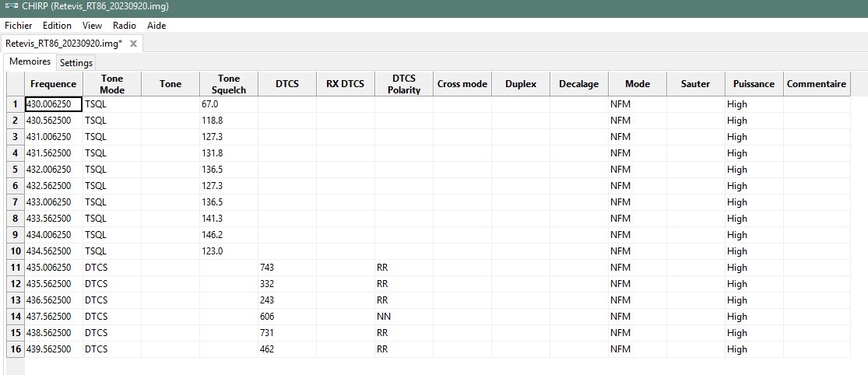The height and width of the screenshot is (375, 868).
Task: Click the Tone Squelch column header
Action: click(229, 84)
